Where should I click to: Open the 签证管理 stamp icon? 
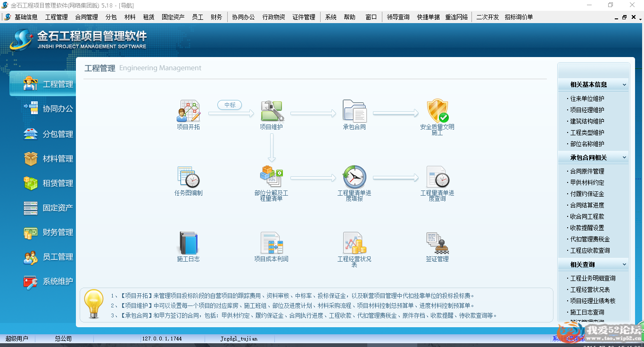(x=438, y=243)
